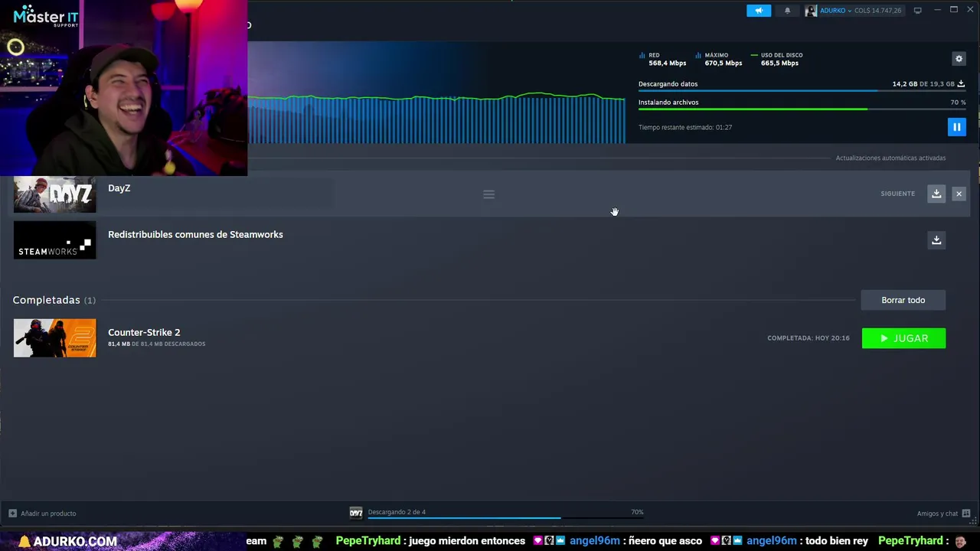The width and height of the screenshot is (980, 551).
Task: Open the notifications bell
Action: point(787,11)
